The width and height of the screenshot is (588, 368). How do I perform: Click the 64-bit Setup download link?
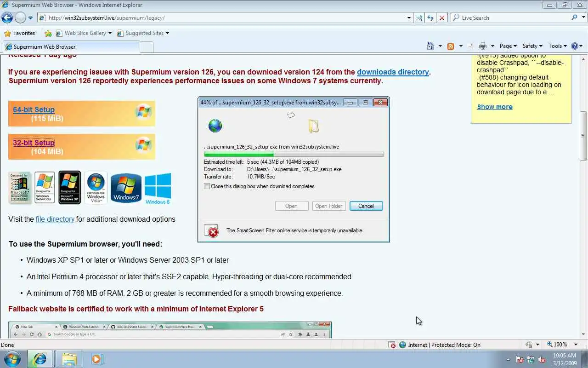(34, 109)
